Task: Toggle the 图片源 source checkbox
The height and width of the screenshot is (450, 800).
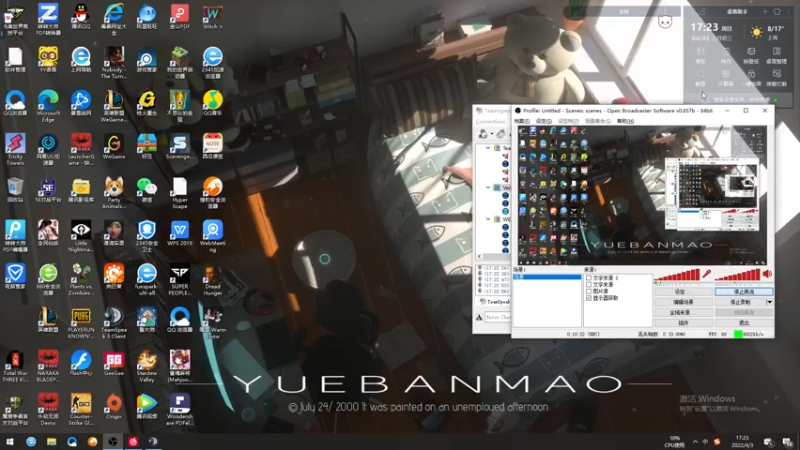Action: (x=589, y=291)
